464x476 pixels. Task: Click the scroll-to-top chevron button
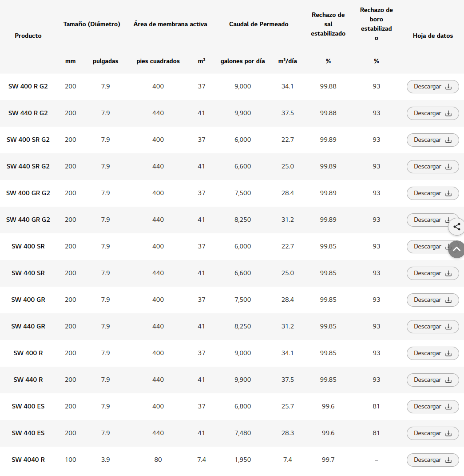pos(456,249)
